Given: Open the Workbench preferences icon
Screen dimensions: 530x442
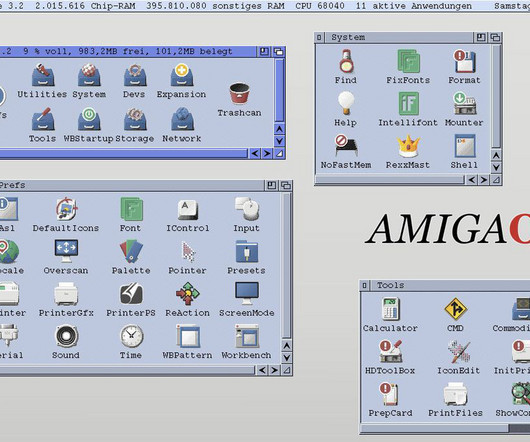Looking at the screenshot, I should tap(247, 336).
